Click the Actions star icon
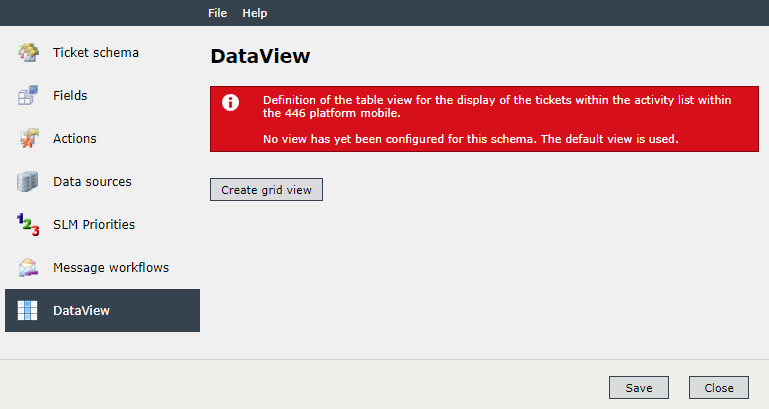 tap(29, 138)
